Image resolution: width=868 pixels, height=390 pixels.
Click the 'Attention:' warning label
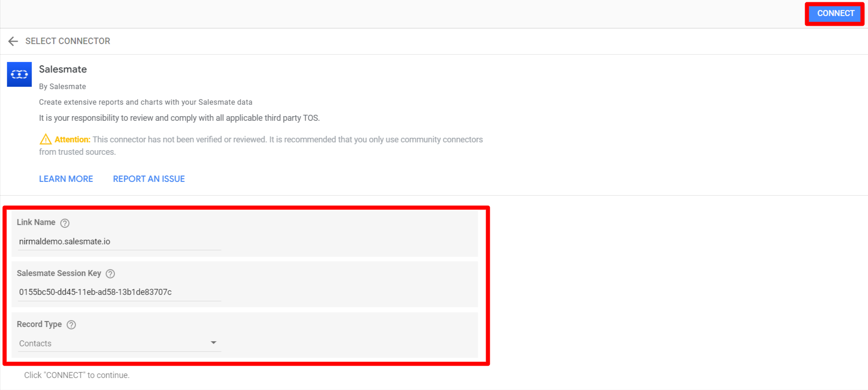[x=72, y=140]
